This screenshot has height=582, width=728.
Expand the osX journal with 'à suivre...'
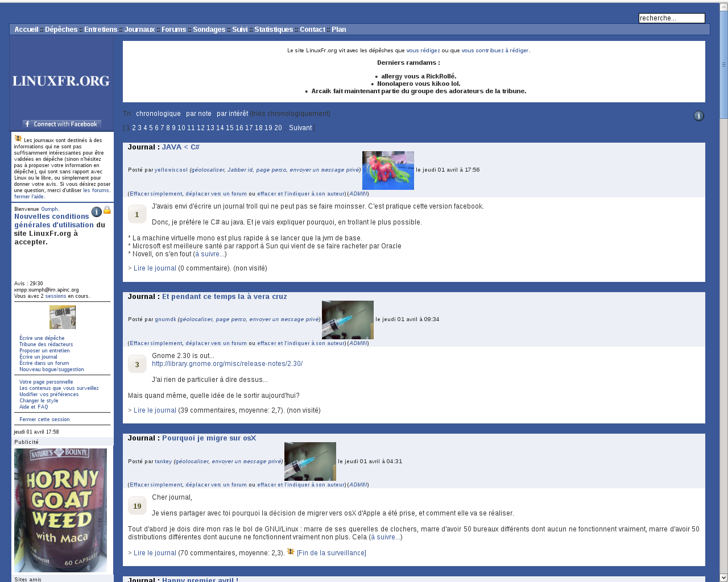tap(385, 537)
